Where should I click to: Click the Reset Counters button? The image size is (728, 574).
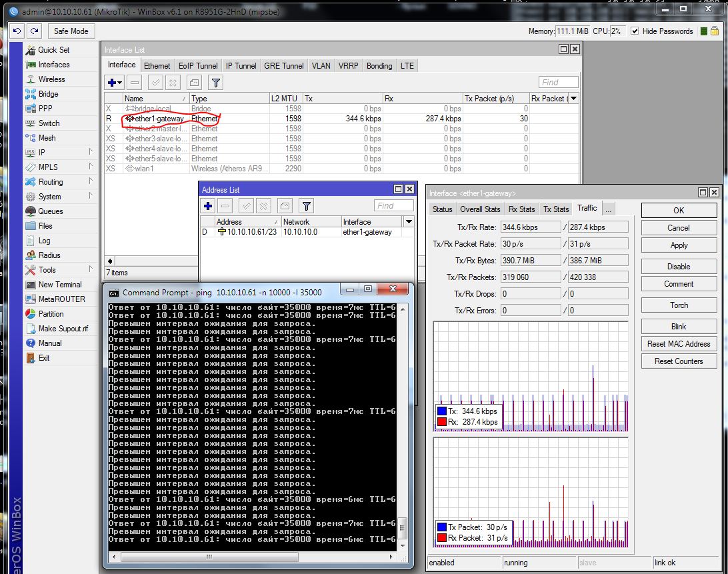tap(678, 361)
